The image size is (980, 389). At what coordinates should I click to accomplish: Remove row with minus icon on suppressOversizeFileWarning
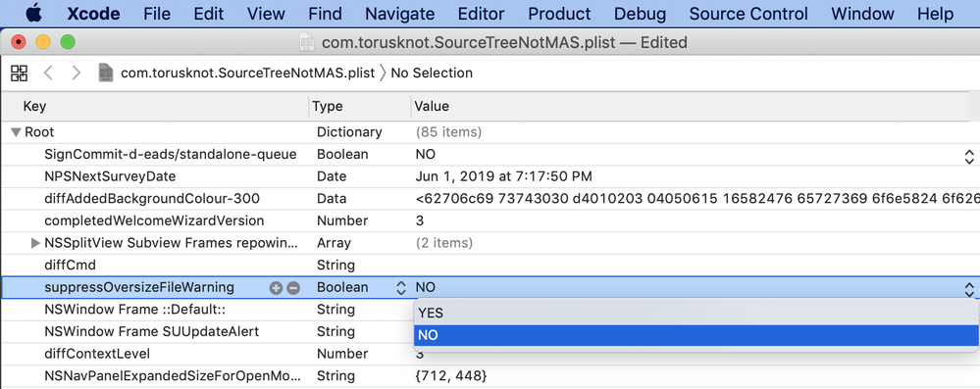pyautogui.click(x=293, y=288)
